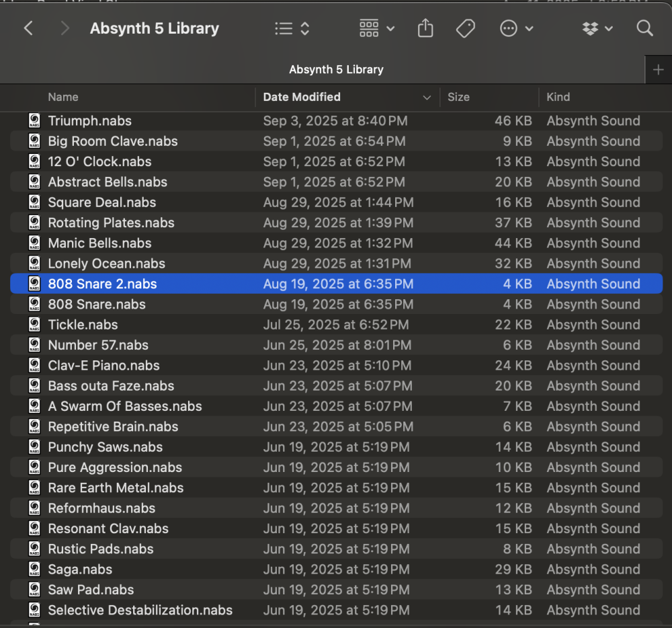
Task: Switch view with list view icon
Action: [x=284, y=29]
